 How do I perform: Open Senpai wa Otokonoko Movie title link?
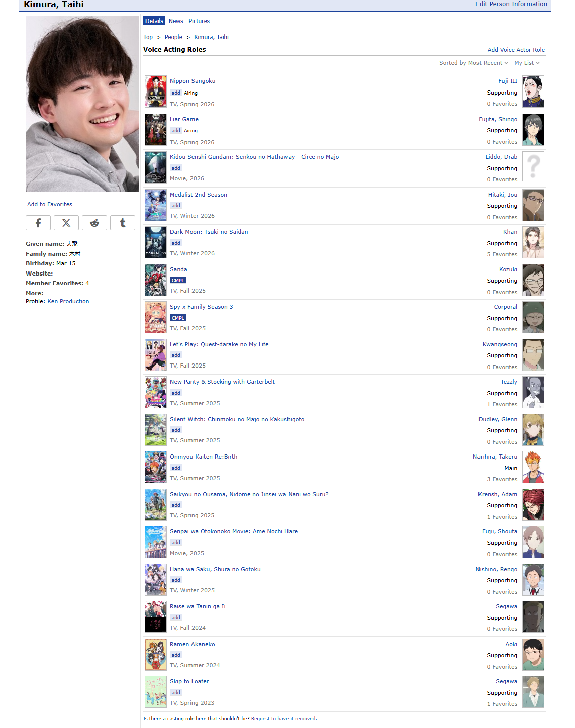point(234,531)
